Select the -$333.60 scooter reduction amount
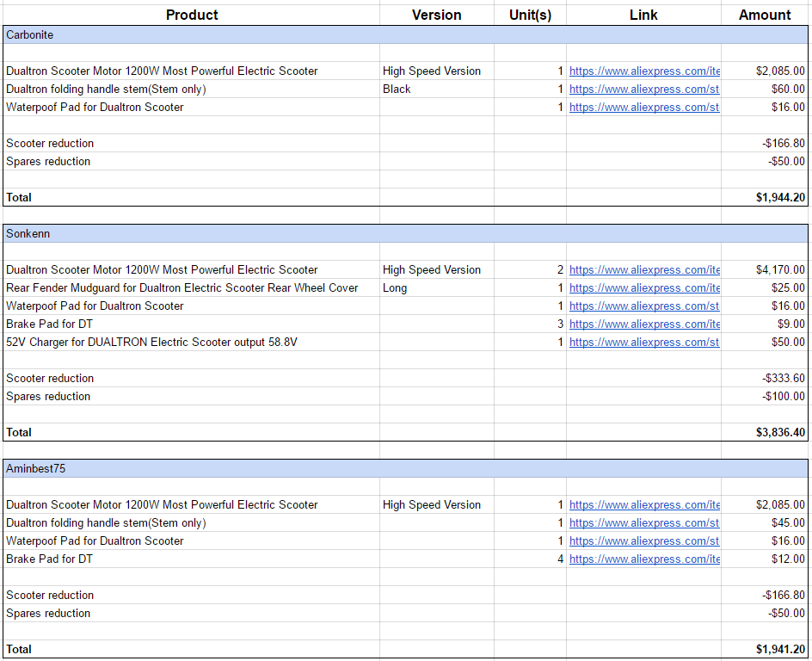 click(784, 378)
